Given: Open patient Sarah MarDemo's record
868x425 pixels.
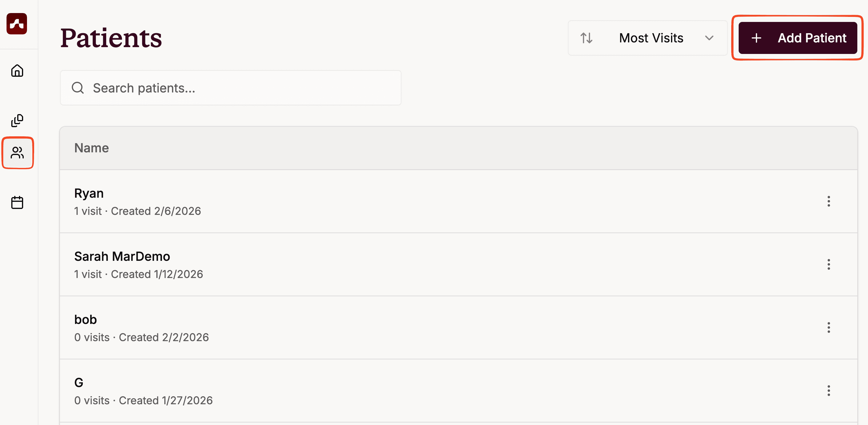Looking at the screenshot, I should pyautogui.click(x=122, y=257).
